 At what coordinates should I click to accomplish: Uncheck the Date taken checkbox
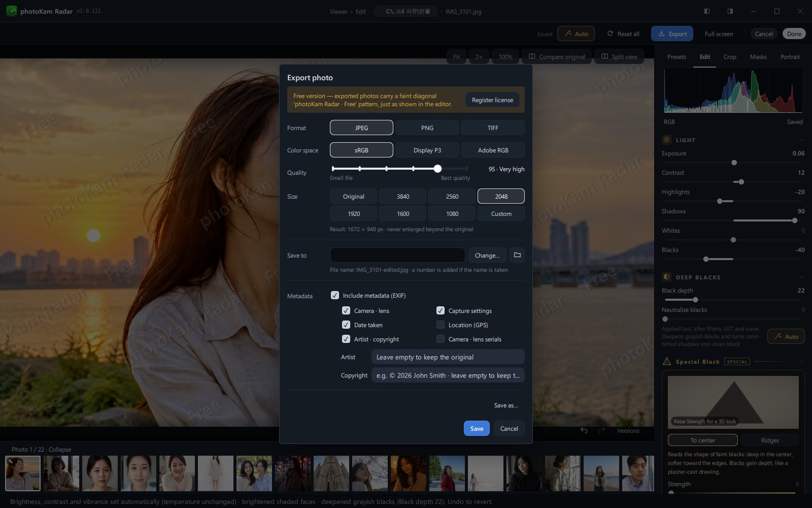click(x=346, y=325)
